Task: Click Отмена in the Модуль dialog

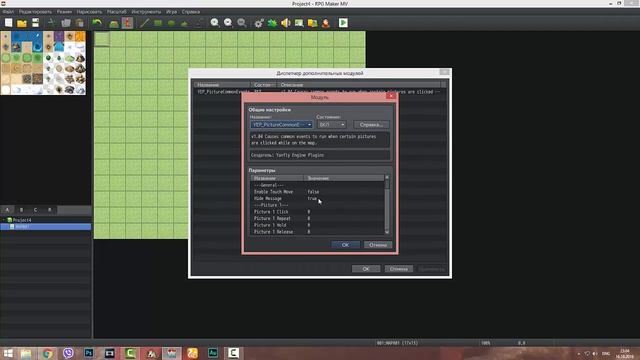Action: click(x=378, y=245)
